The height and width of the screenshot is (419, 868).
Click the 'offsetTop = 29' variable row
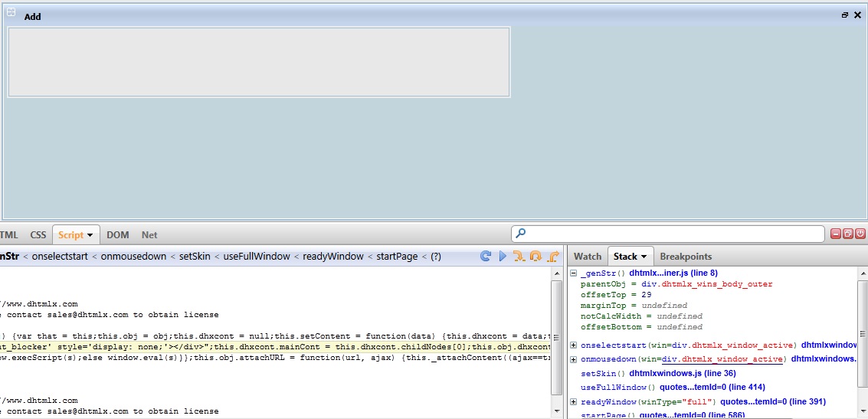point(616,294)
